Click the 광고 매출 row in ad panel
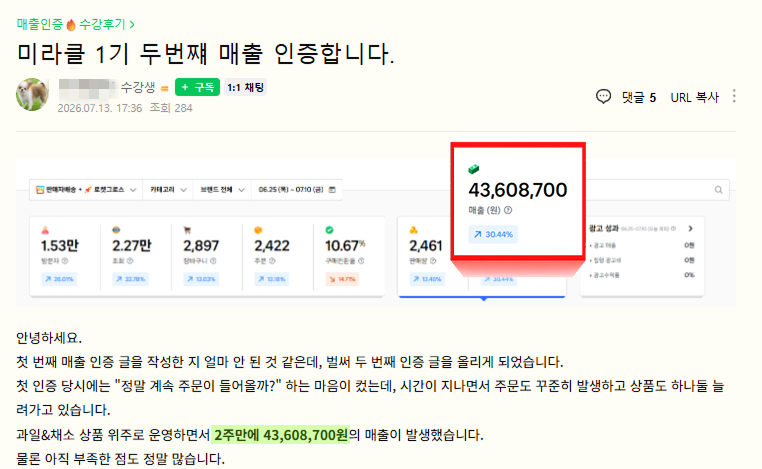The height and width of the screenshot is (469, 762). coord(642,245)
